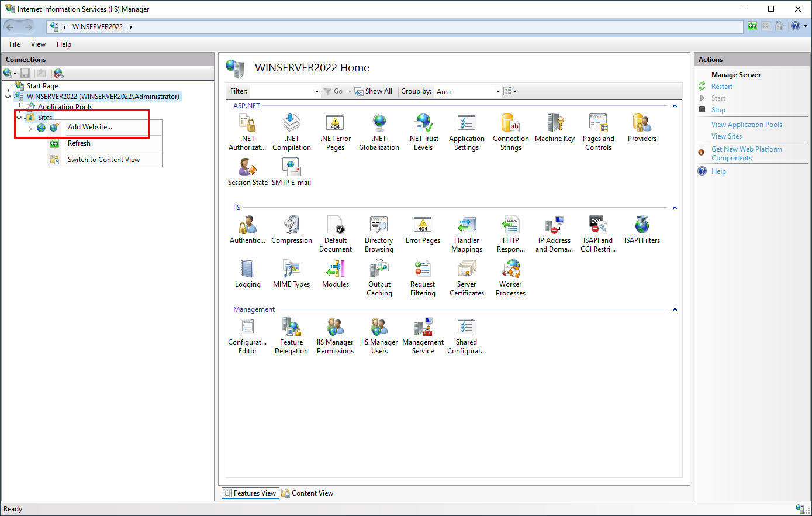
Task: Collapse the ASP.NET group section
Action: click(675, 106)
